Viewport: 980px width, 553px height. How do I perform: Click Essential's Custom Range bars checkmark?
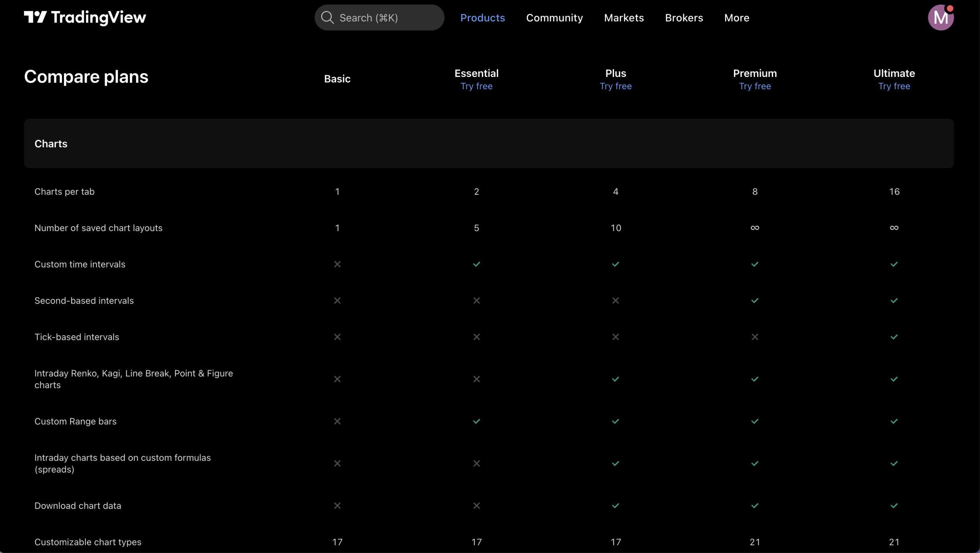[476, 421]
